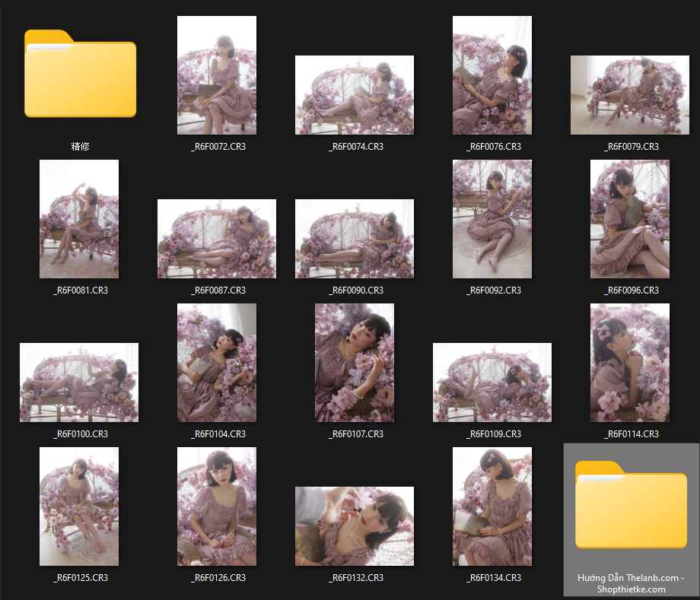Screen dimensions: 700x600
Task: Select the _R6F0114.CR3 portrait thumbnail
Action: coord(630,363)
